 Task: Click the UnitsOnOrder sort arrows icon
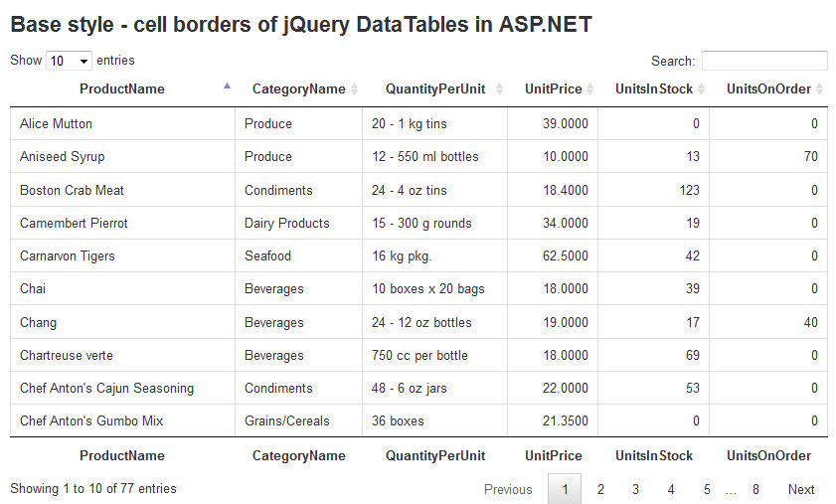coord(819,89)
